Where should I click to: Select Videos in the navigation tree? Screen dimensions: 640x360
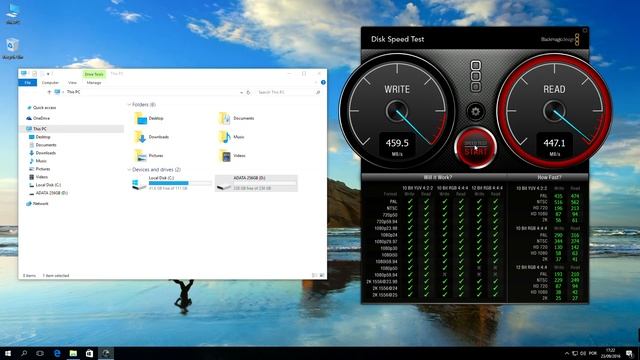click(x=41, y=177)
